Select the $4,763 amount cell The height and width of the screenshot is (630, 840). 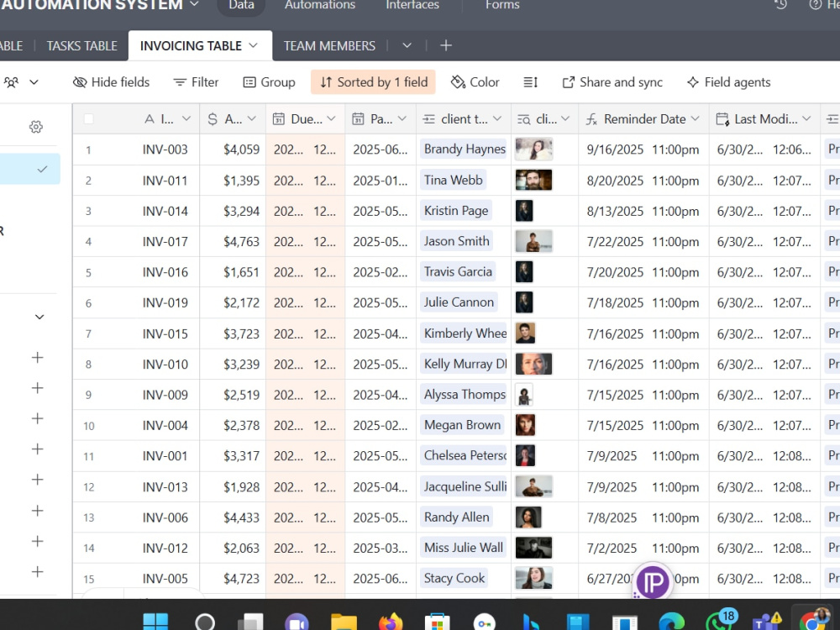click(233, 242)
